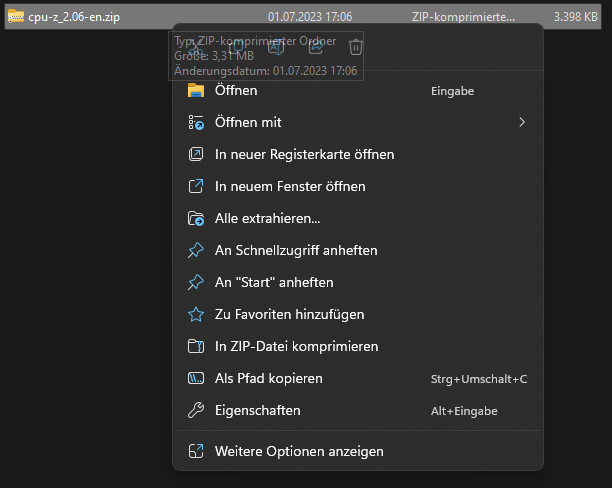
Task: Select An "Start" anheften entry
Action: [x=274, y=282]
